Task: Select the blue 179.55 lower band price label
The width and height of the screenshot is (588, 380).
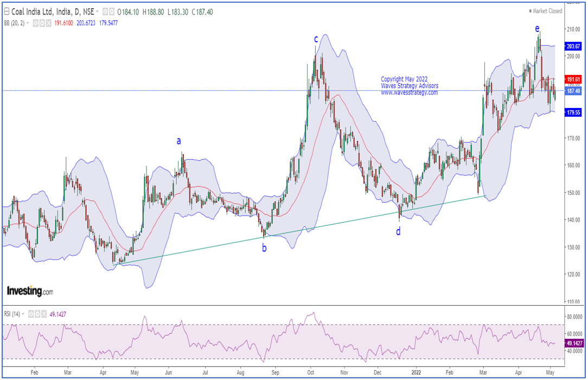Action: point(573,112)
